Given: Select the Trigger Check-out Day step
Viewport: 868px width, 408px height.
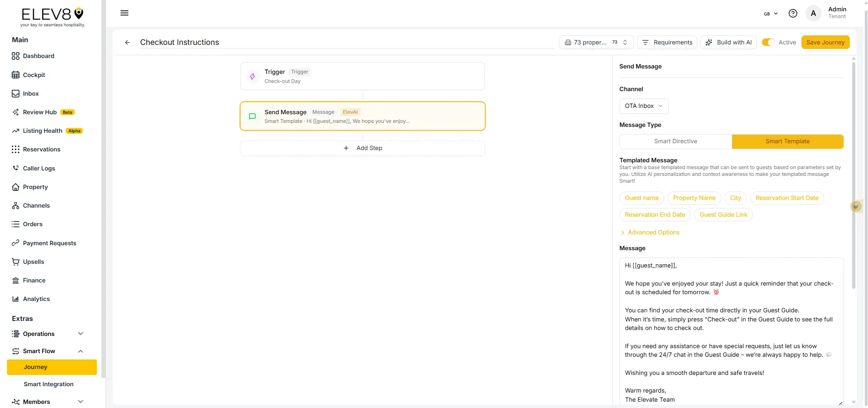Looking at the screenshot, I should coord(362,76).
